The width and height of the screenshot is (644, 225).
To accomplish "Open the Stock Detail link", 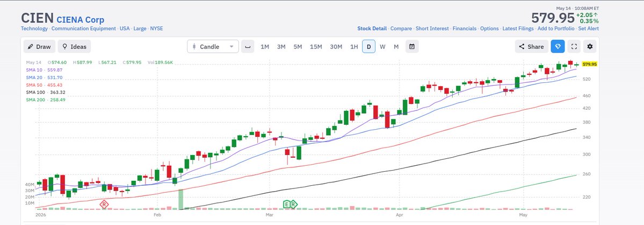I will [372, 29].
